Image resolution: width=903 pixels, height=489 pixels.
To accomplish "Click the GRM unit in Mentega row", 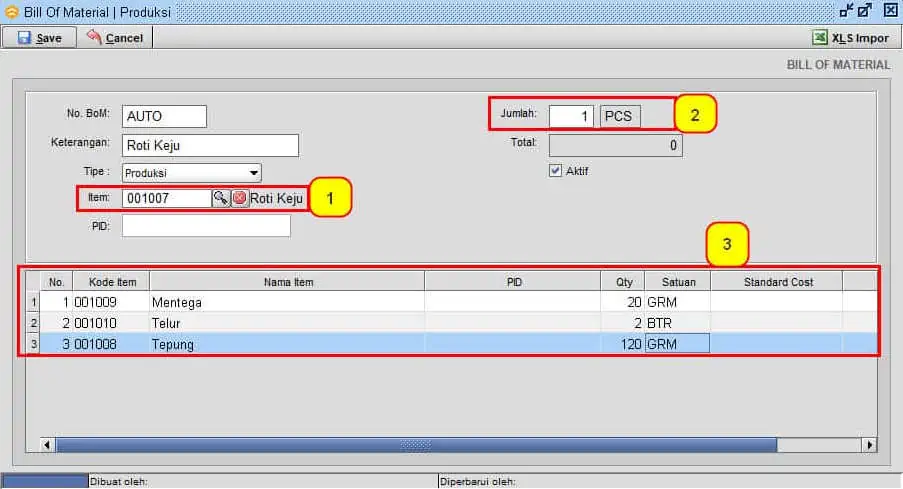I will point(678,302).
